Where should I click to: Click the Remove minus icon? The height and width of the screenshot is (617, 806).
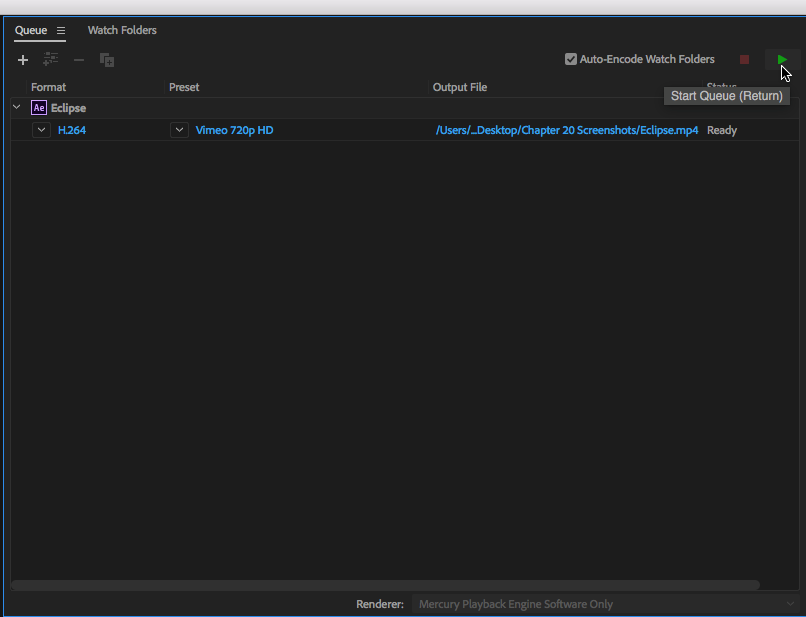pyautogui.click(x=79, y=60)
